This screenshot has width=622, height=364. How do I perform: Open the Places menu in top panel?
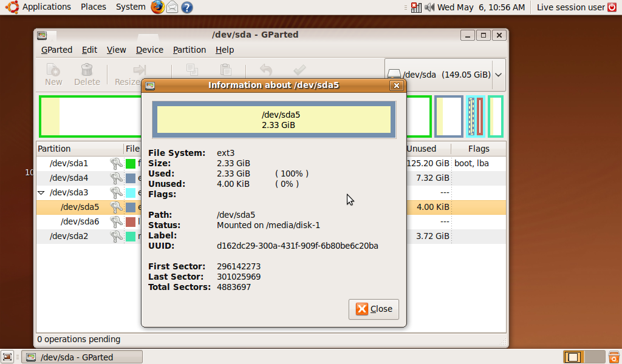(x=93, y=7)
